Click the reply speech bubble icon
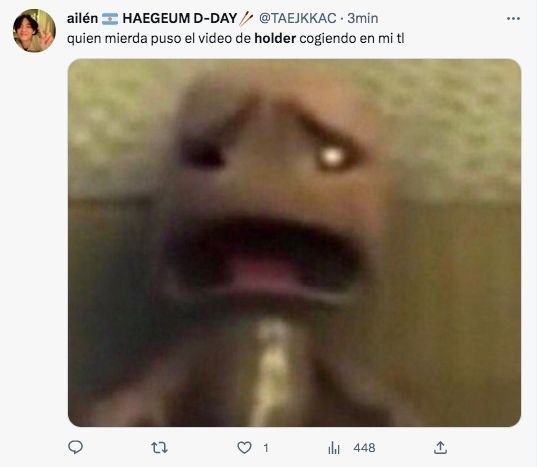The width and height of the screenshot is (537, 467). (x=75, y=447)
